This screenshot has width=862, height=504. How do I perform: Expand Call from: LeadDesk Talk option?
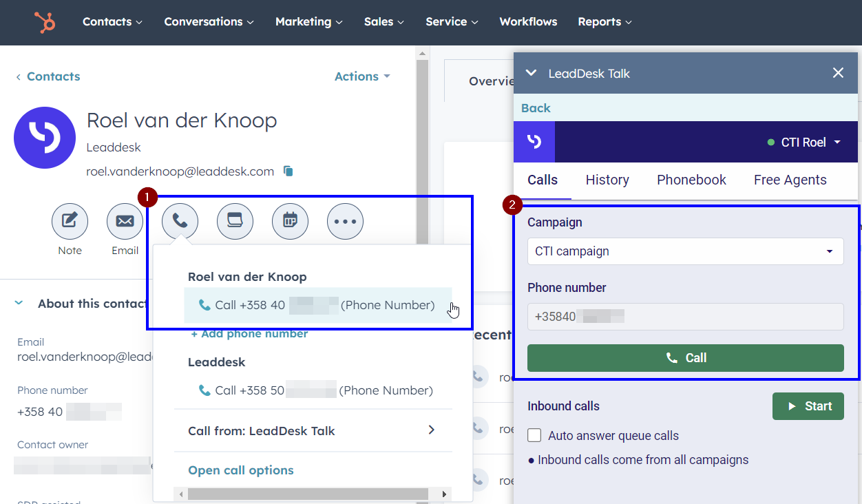point(313,431)
